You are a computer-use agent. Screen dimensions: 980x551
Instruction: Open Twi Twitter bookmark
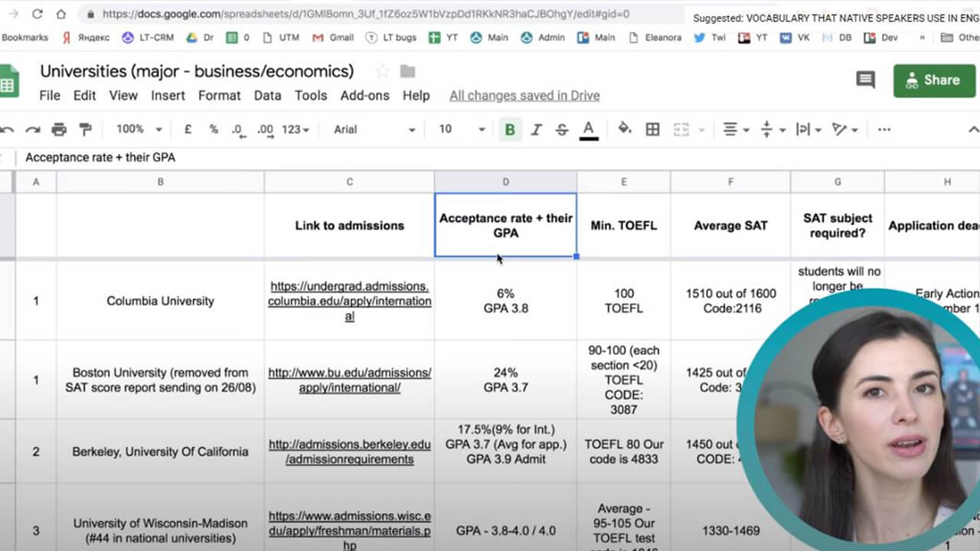coord(710,37)
